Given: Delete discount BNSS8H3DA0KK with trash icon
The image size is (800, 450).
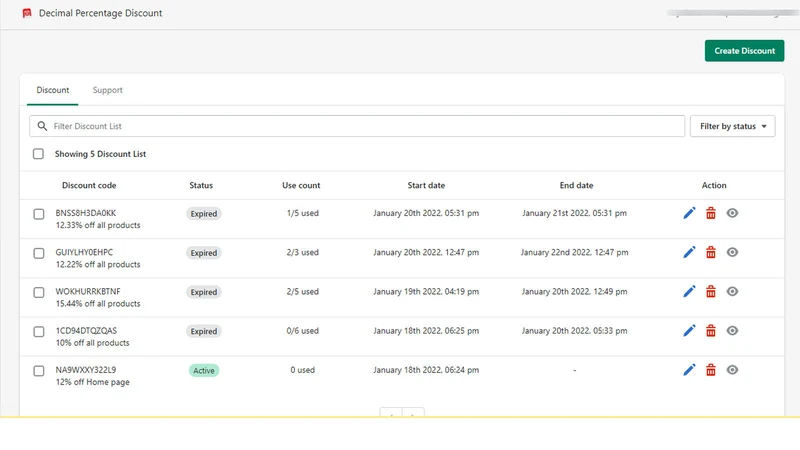Looking at the screenshot, I should point(711,213).
